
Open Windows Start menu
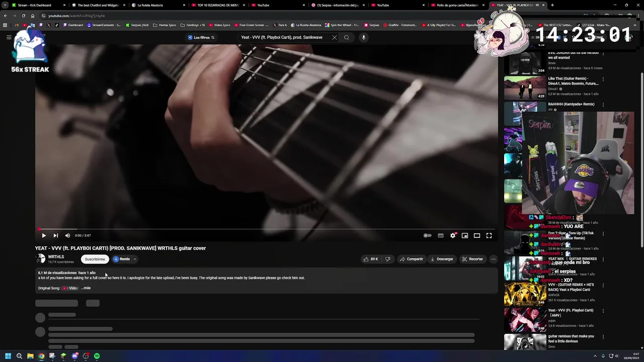pos(8,356)
